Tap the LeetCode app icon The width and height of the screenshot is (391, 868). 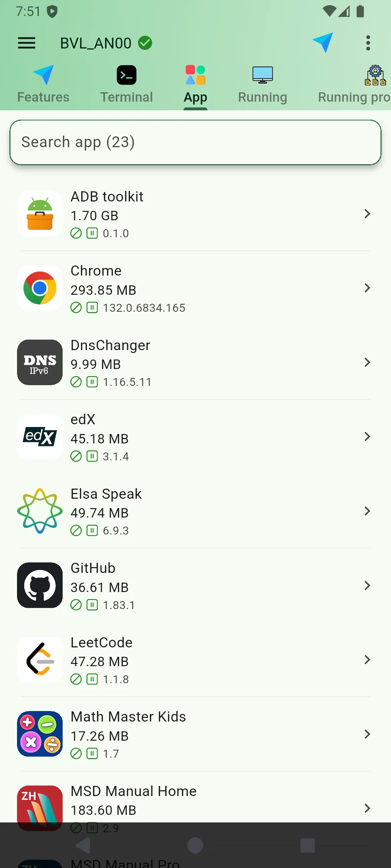(x=40, y=660)
